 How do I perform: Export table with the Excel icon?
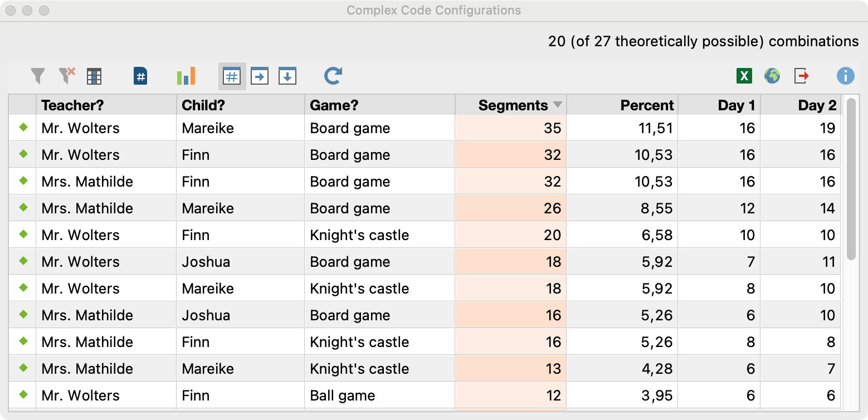744,76
